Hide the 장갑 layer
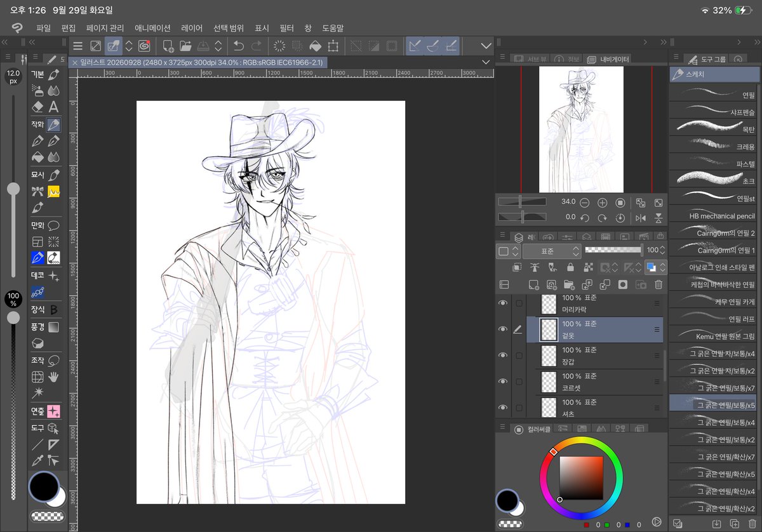The image size is (762, 532). coord(503,356)
